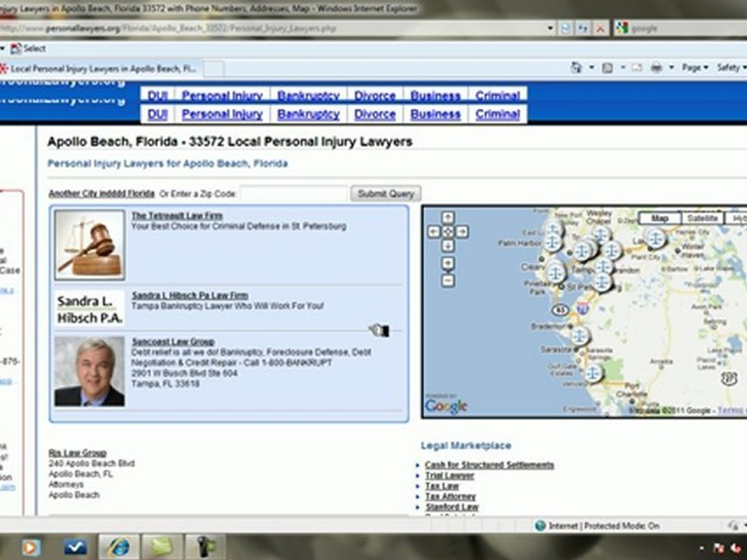
Task: Pan the map up
Action: 448,218
